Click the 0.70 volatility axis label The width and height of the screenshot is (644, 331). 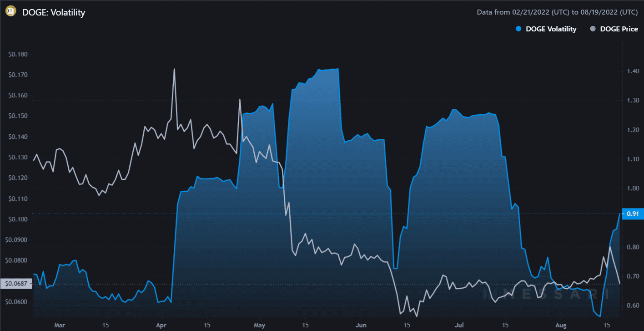633,276
